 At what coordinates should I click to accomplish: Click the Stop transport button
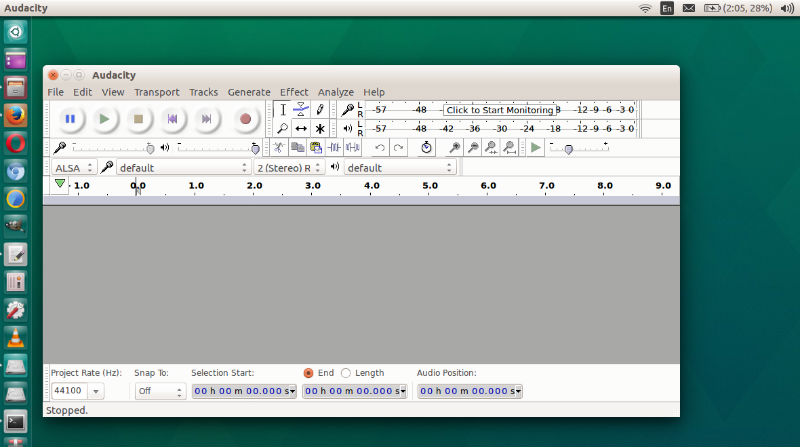(138, 119)
